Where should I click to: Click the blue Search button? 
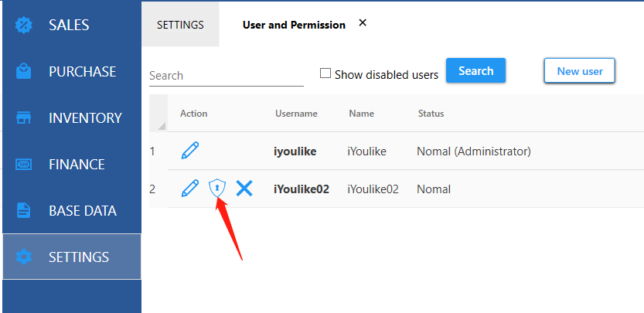pyautogui.click(x=475, y=70)
